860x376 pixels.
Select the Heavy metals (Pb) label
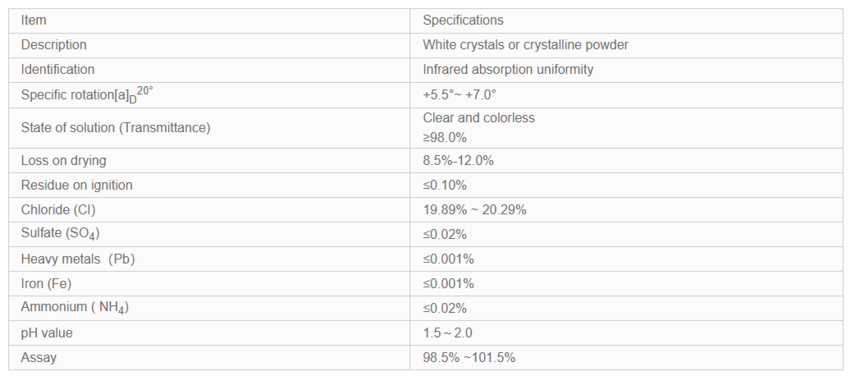[78, 259]
